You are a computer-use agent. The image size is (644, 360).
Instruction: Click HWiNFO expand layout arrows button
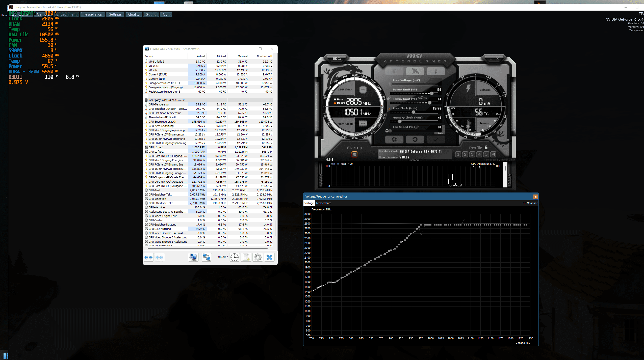(x=148, y=257)
